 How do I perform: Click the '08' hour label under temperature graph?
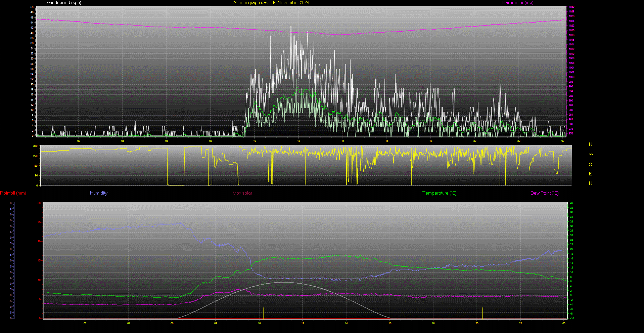216,323
